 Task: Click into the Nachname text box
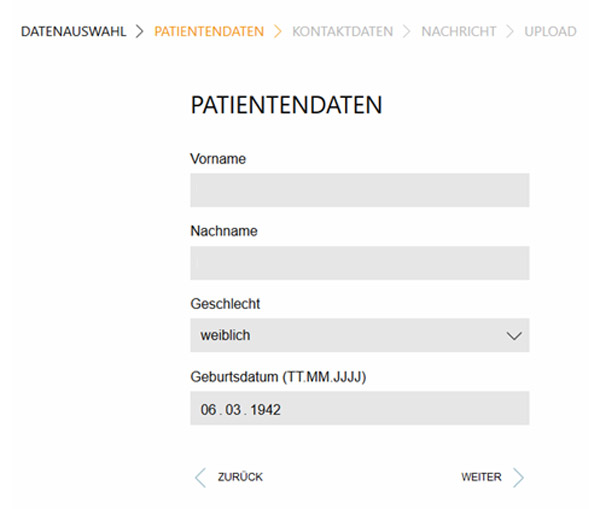click(359, 263)
